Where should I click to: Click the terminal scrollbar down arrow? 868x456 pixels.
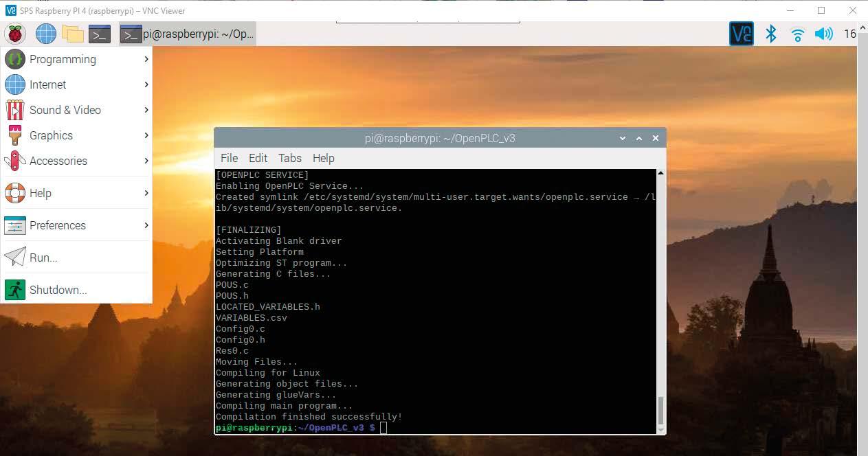point(661,430)
